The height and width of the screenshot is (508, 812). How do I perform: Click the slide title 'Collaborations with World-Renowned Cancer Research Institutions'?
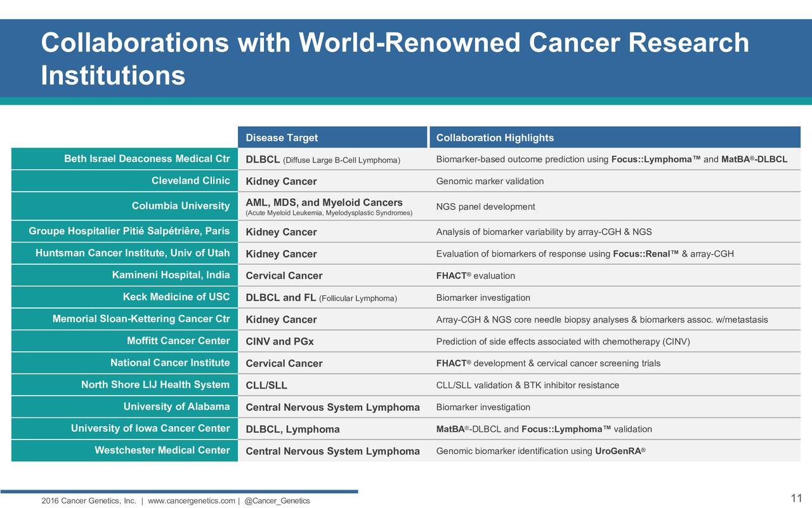[395, 59]
